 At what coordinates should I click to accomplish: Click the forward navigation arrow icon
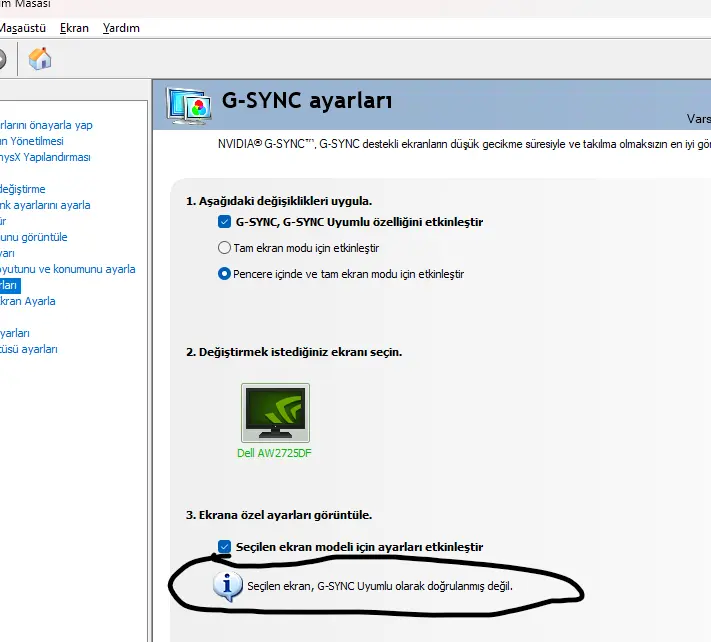click(2, 59)
